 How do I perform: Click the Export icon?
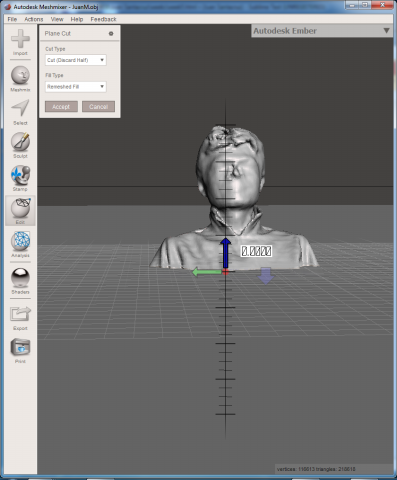coord(20,314)
